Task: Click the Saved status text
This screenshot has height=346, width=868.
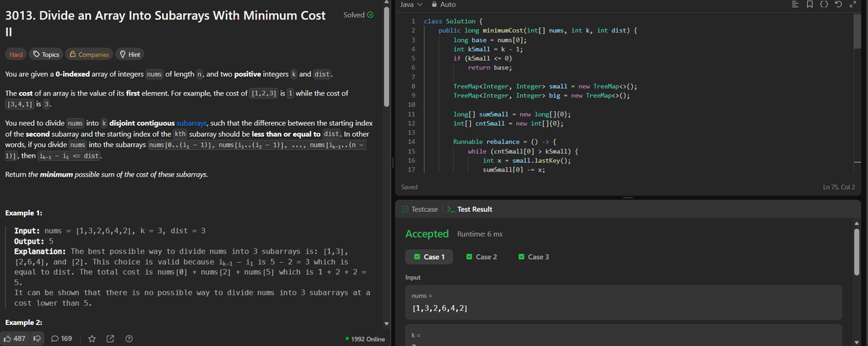Action: coord(409,187)
